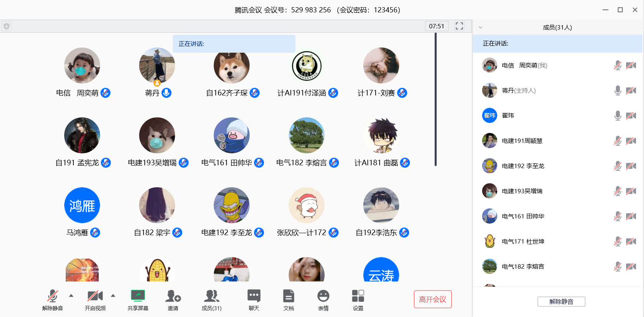Expand audio options arrow beside microphone
The image size is (644, 317).
tap(71, 296)
